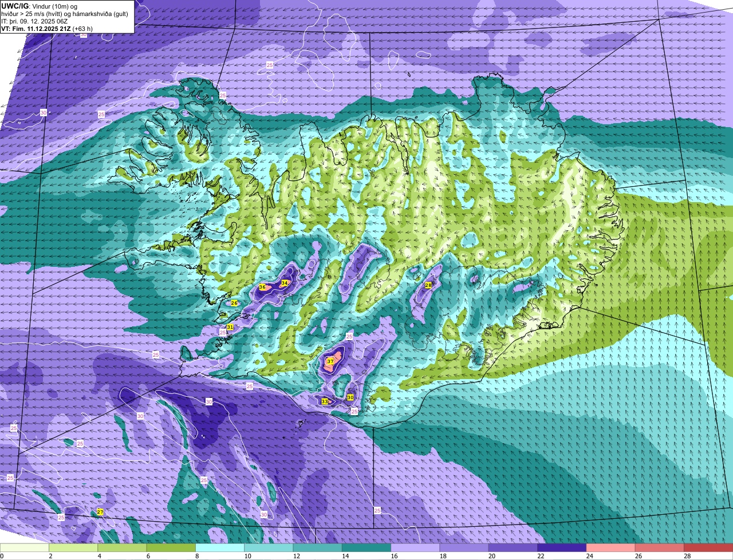This screenshot has width=733, height=560.
Task: Select the number 4 on the legend scale
Action: 99,556
